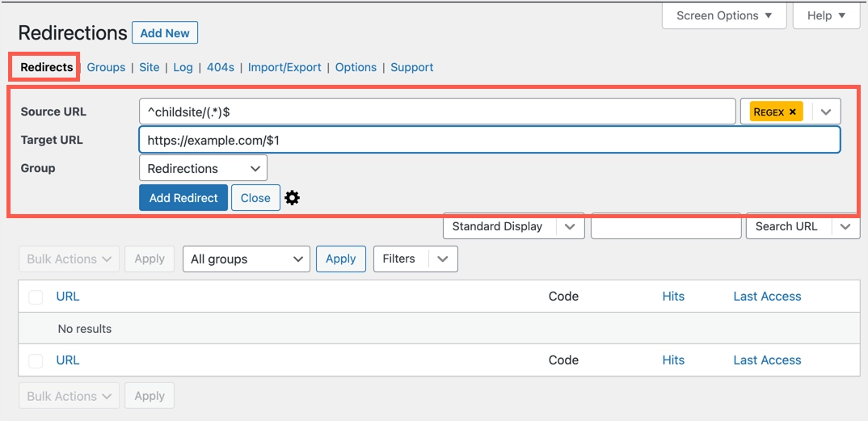Click into the Target URL field

click(x=489, y=140)
